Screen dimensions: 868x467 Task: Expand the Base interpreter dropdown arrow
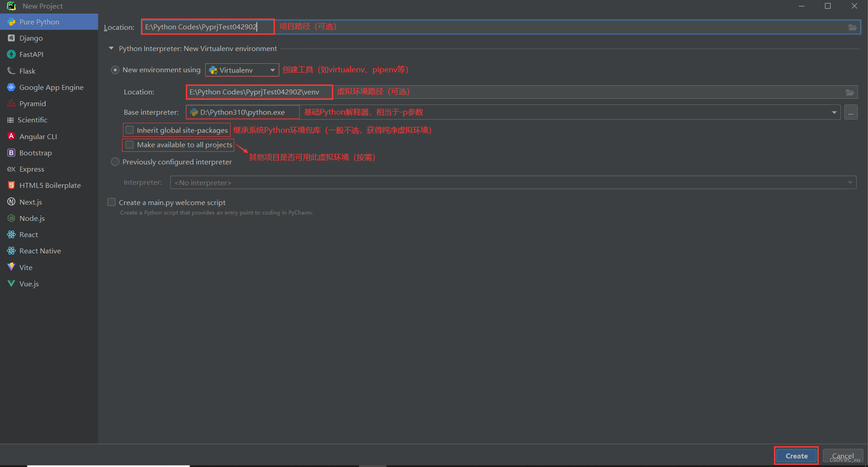pyautogui.click(x=834, y=112)
